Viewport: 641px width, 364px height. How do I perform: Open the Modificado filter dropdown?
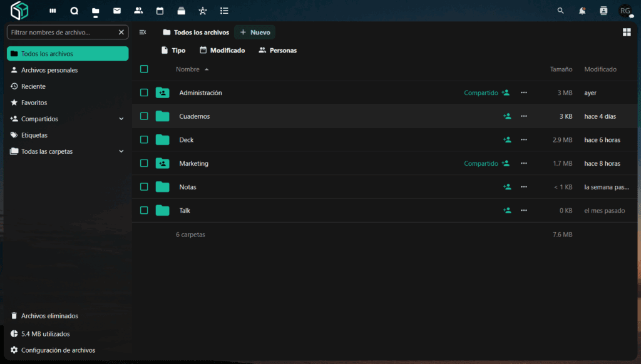click(222, 50)
